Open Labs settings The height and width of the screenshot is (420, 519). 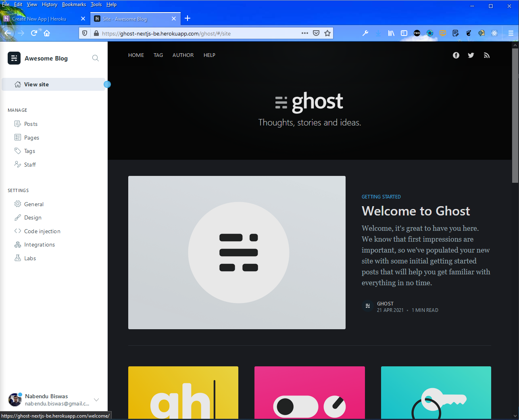pyautogui.click(x=30, y=258)
